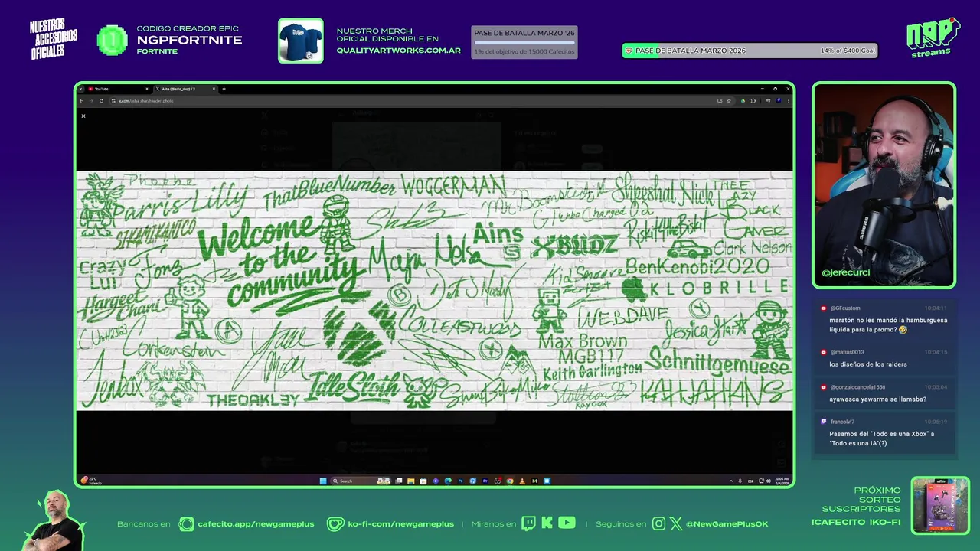
Task: Open the Windows Start menu
Action: (323, 481)
